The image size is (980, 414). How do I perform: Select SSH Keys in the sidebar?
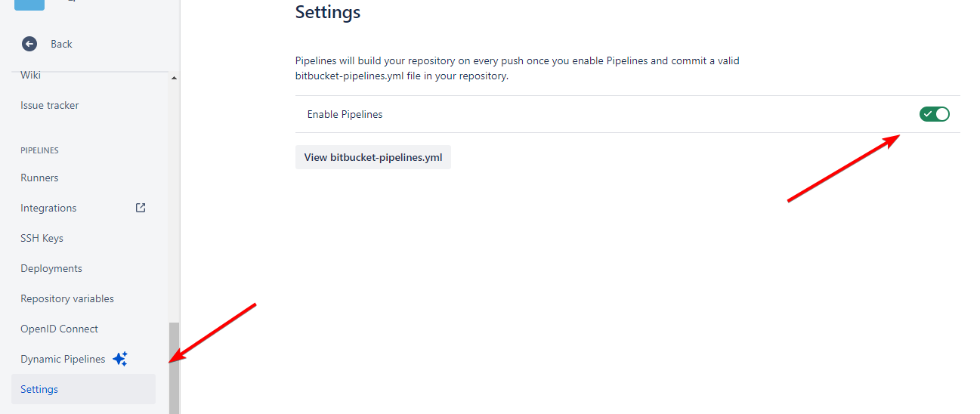(42, 238)
